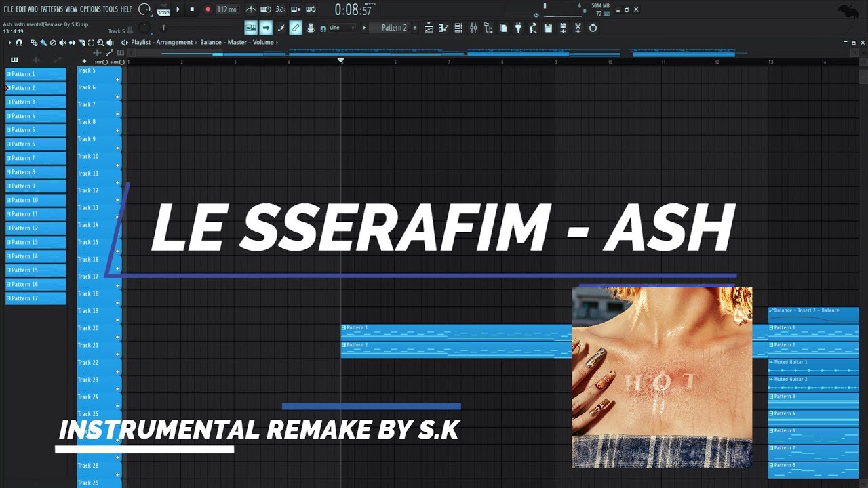Click the playhead marker on timeline
The height and width of the screenshot is (488, 868).
tap(340, 61)
